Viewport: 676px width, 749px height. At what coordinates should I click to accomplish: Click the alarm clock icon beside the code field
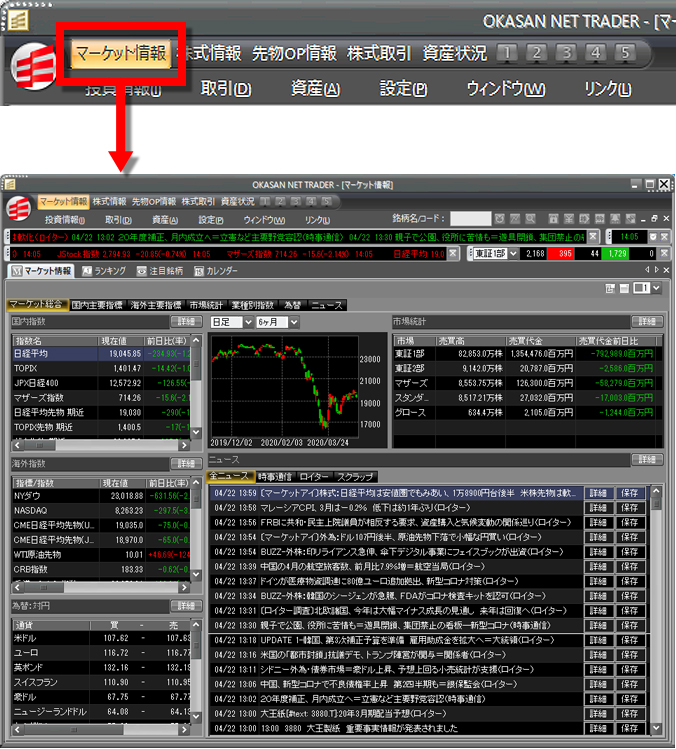click(x=500, y=219)
